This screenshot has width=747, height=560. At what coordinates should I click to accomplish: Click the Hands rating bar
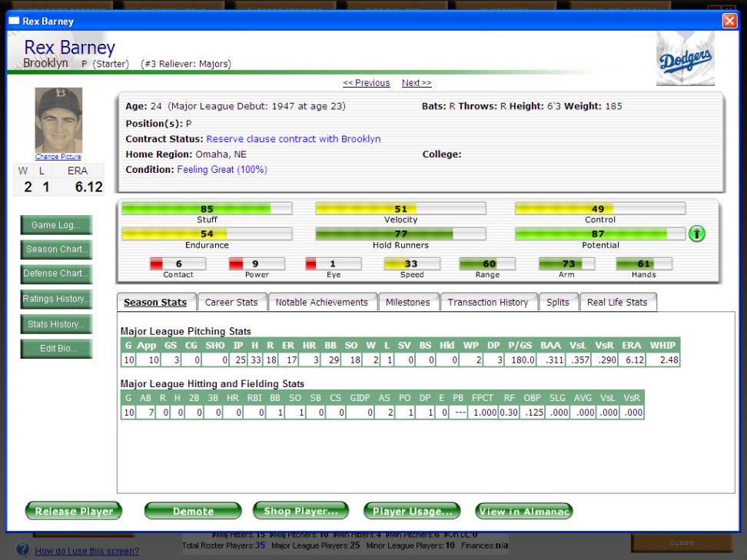click(x=644, y=263)
